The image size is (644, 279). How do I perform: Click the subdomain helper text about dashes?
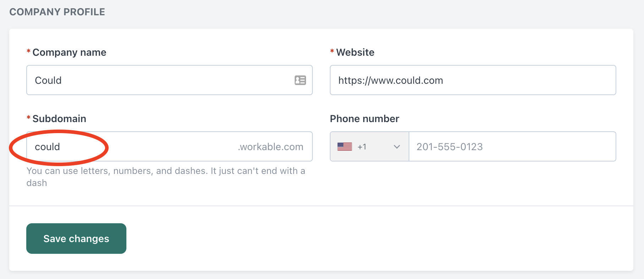click(166, 177)
